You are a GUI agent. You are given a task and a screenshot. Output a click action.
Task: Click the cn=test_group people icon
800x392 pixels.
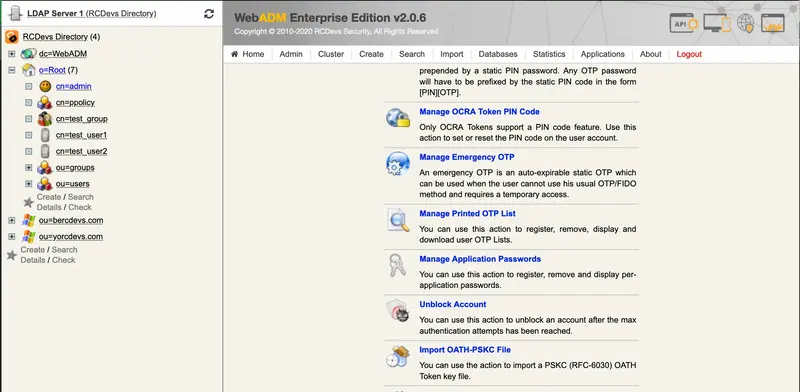point(45,119)
